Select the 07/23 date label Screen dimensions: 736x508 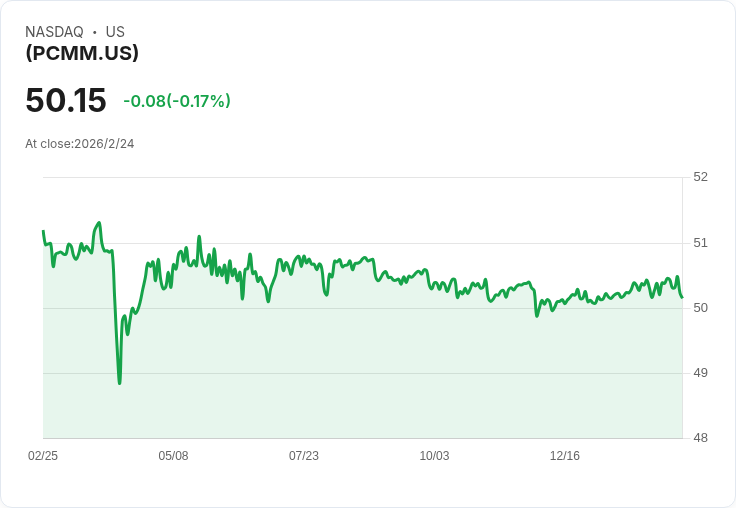(x=304, y=456)
